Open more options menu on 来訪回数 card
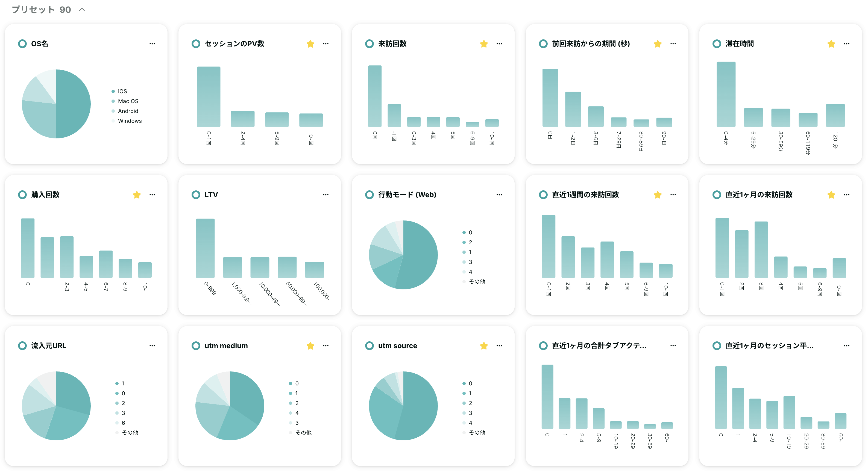Image resolution: width=868 pixels, height=471 pixels. click(499, 44)
